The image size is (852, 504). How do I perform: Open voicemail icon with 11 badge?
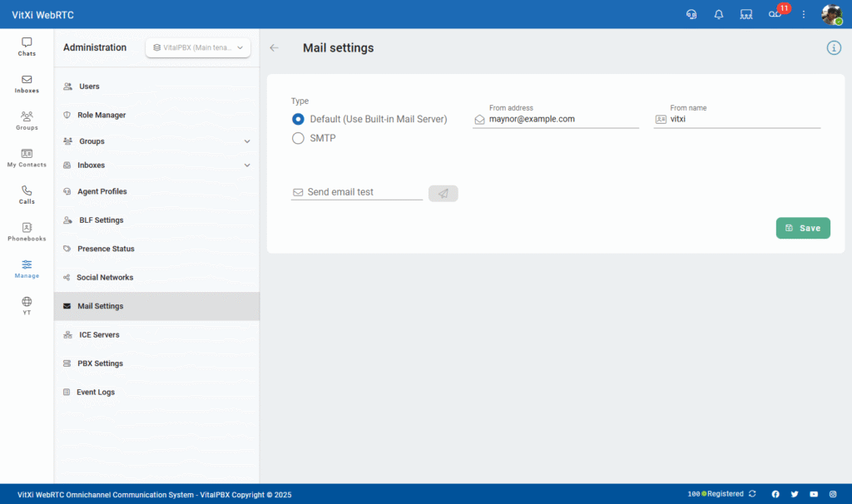[x=775, y=14]
